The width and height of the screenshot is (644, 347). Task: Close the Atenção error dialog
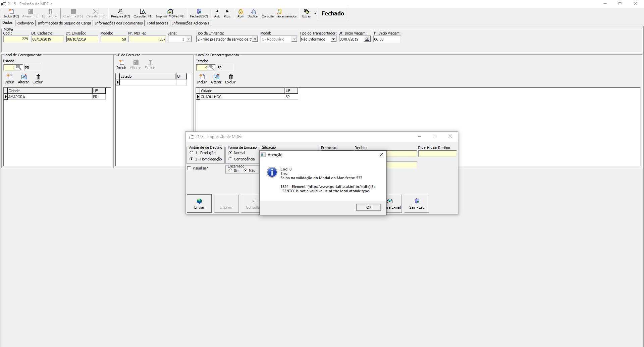pyautogui.click(x=381, y=155)
